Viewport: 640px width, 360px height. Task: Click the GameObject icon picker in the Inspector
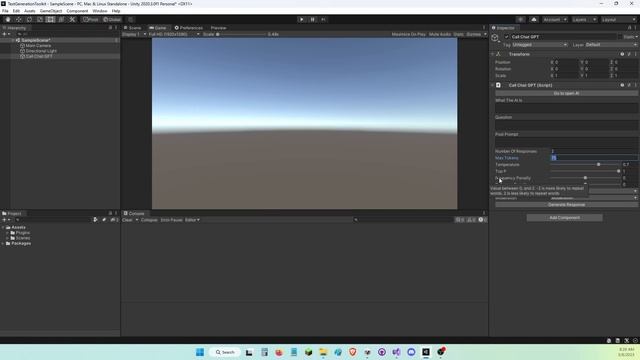click(495, 38)
